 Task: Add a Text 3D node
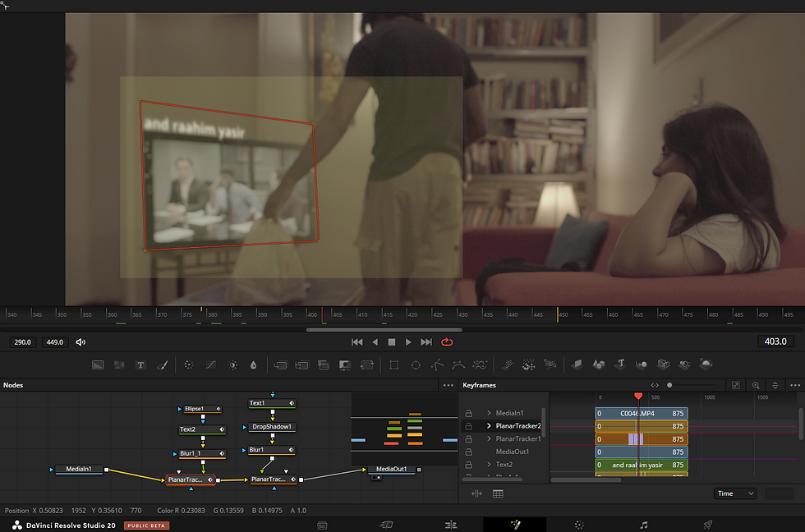click(x=621, y=365)
